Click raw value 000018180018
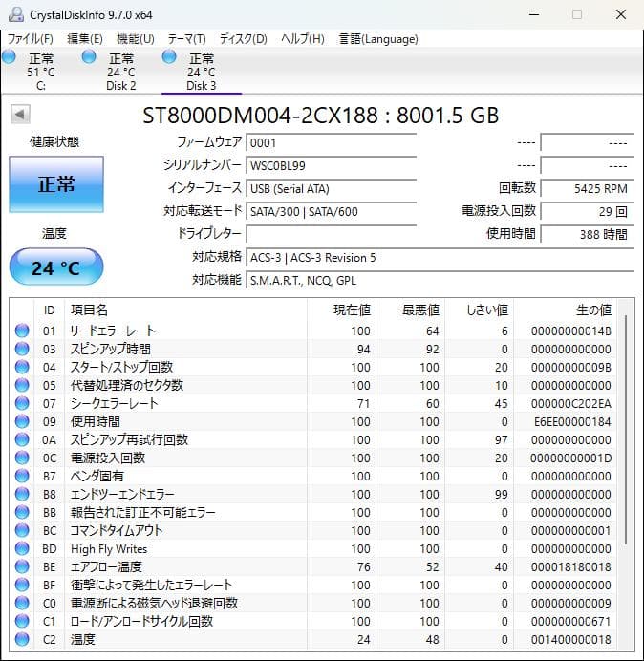The image size is (644, 661). [571, 566]
